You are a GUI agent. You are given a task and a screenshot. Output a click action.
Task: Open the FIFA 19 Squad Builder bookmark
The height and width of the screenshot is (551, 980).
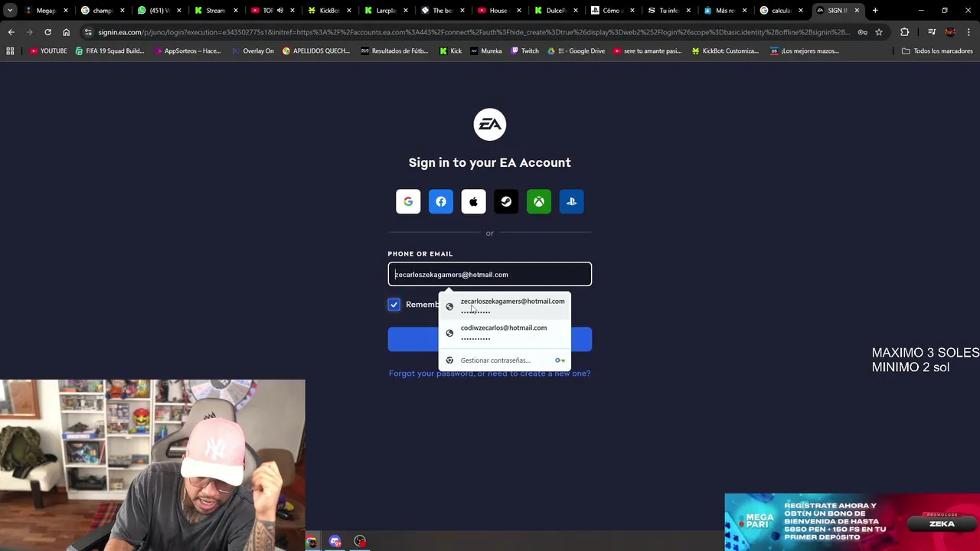click(x=109, y=51)
